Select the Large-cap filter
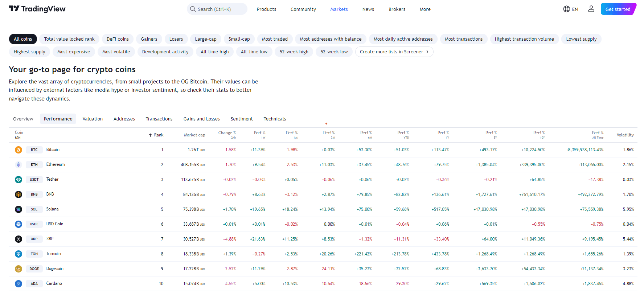644x291 pixels. click(206, 39)
